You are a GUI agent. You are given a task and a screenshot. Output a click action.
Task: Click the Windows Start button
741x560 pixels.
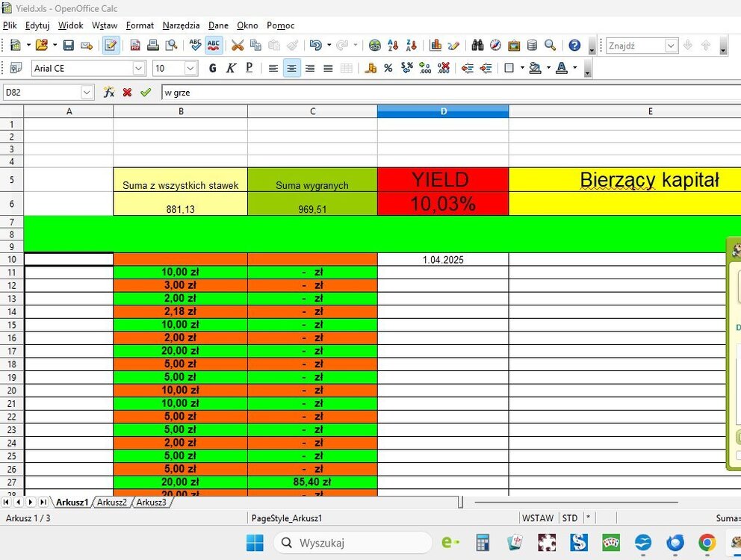click(255, 543)
